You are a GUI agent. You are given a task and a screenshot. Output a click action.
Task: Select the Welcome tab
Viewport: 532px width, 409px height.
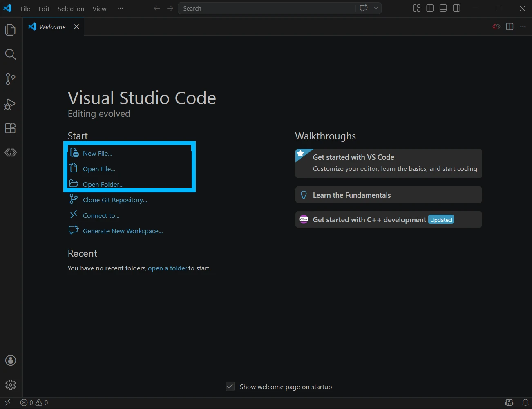click(x=52, y=27)
